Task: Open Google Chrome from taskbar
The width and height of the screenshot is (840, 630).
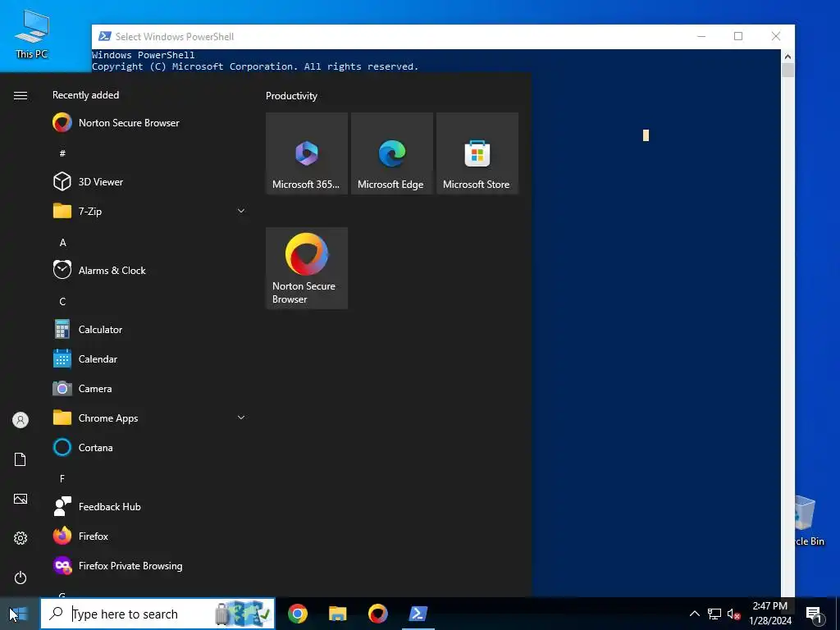Action: [298, 614]
